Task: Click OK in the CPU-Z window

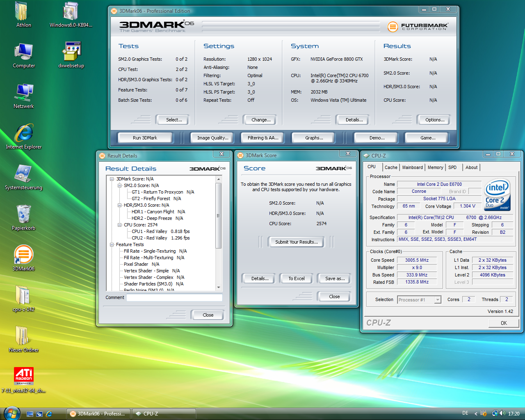Action: [504, 323]
